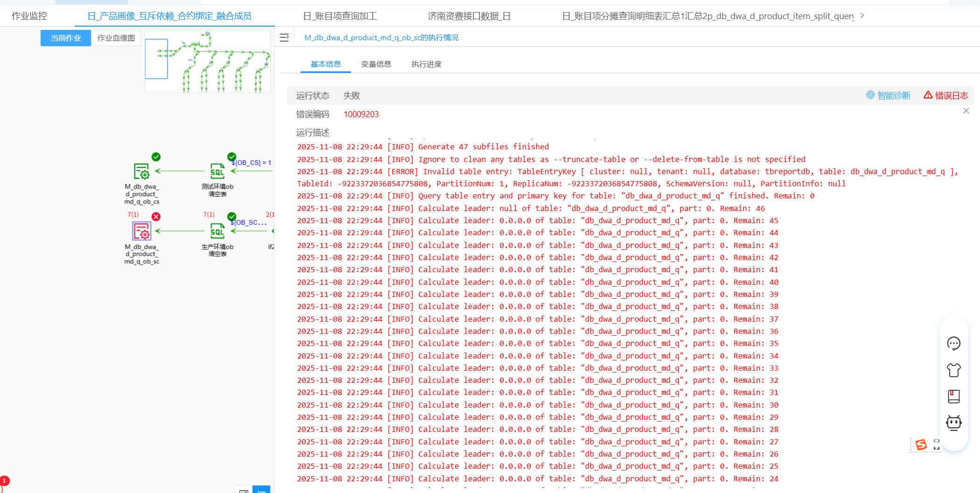Open the 变量信息 tab
The height and width of the screenshot is (493, 980).
click(x=376, y=64)
